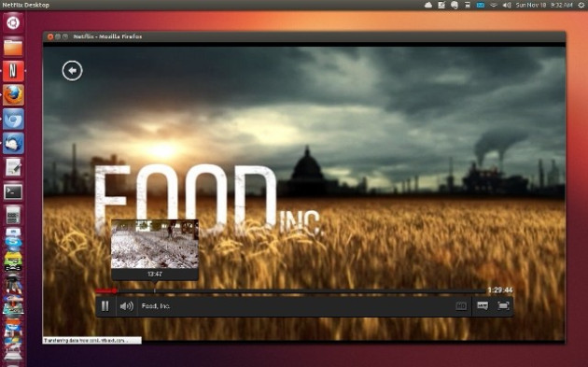Open the text editor from the dock
The width and height of the screenshot is (588, 367).
pyautogui.click(x=13, y=167)
